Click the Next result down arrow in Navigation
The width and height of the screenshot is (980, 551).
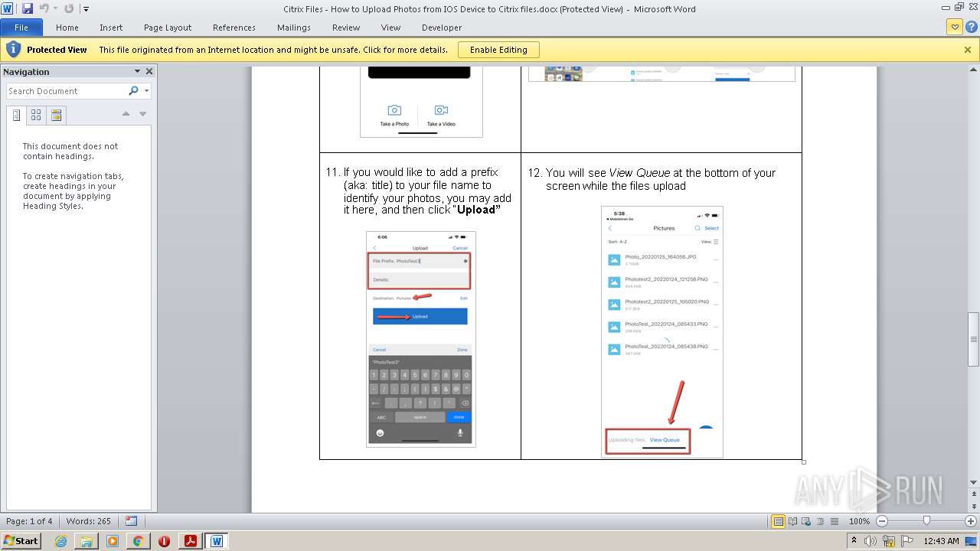(x=142, y=114)
